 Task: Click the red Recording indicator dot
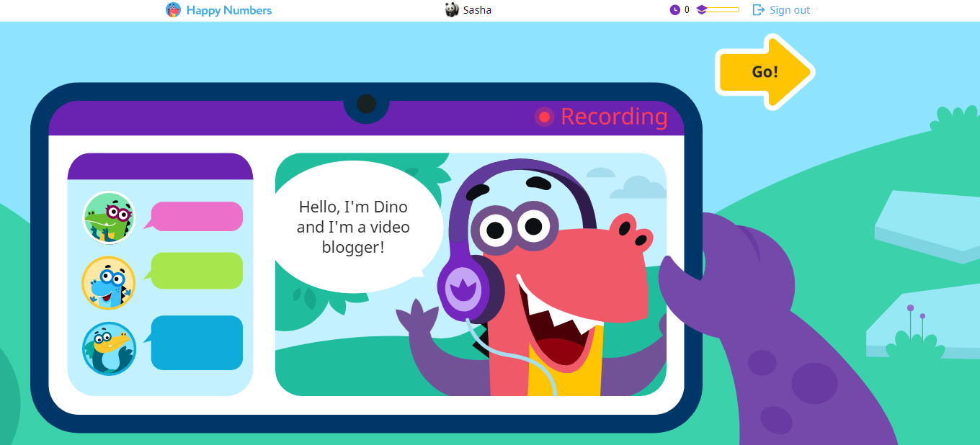[x=545, y=117]
